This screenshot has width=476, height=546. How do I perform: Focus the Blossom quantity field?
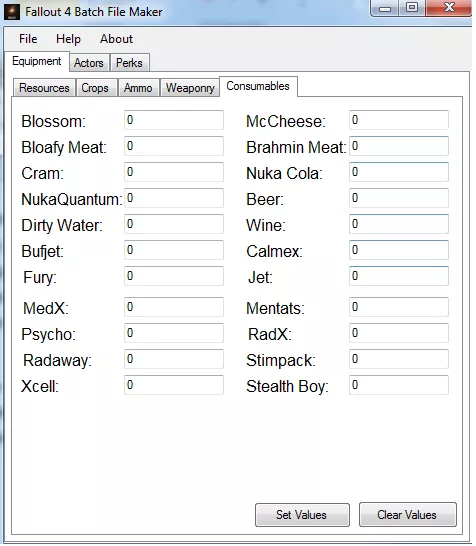tap(174, 120)
